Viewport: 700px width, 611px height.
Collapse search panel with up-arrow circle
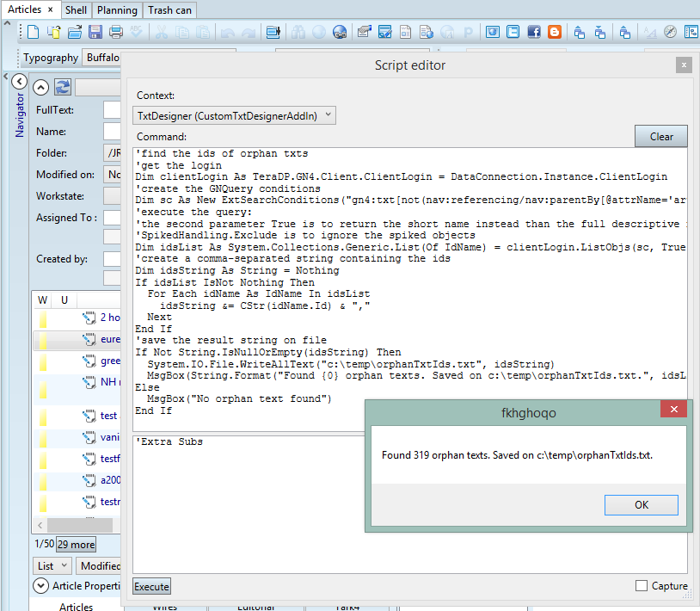tap(40, 87)
